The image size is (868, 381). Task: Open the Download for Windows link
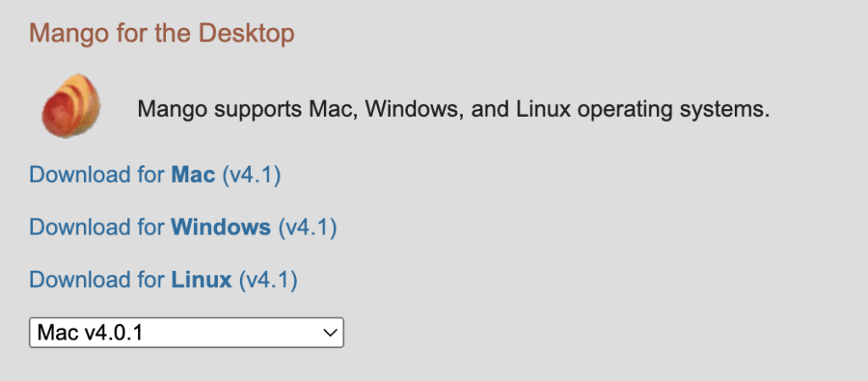pos(183,227)
